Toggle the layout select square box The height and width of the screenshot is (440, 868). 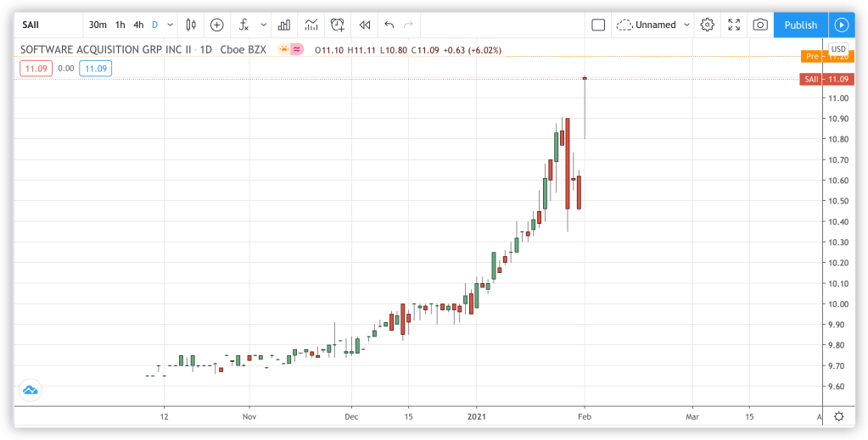[x=598, y=25]
